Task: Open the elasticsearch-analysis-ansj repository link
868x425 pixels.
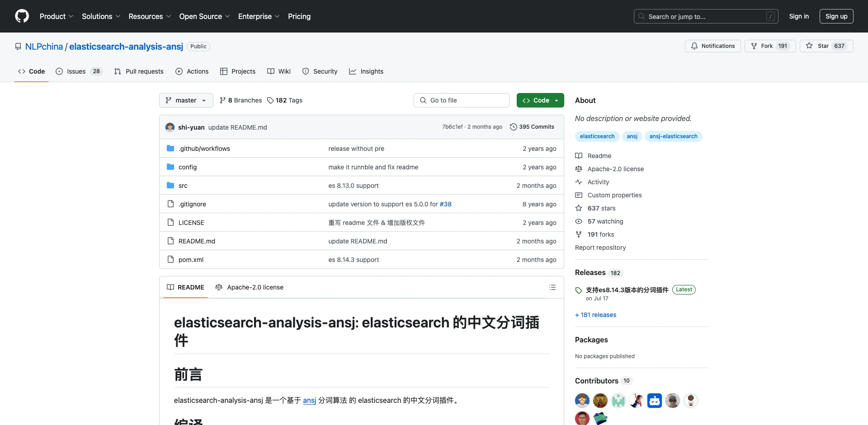Action: click(x=126, y=47)
